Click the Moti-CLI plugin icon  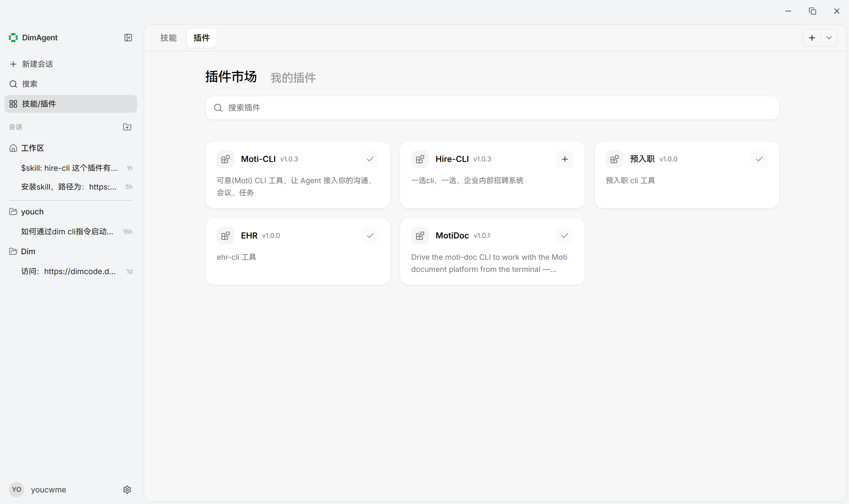click(226, 159)
